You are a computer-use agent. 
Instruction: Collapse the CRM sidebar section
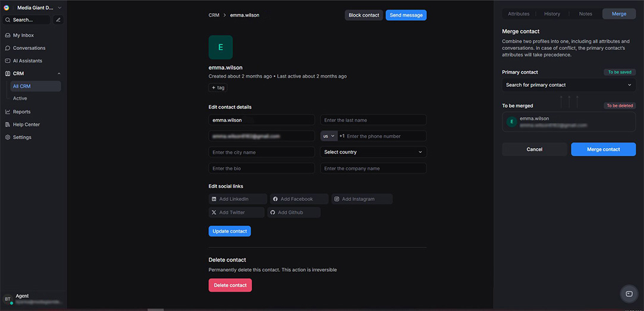pyautogui.click(x=59, y=74)
